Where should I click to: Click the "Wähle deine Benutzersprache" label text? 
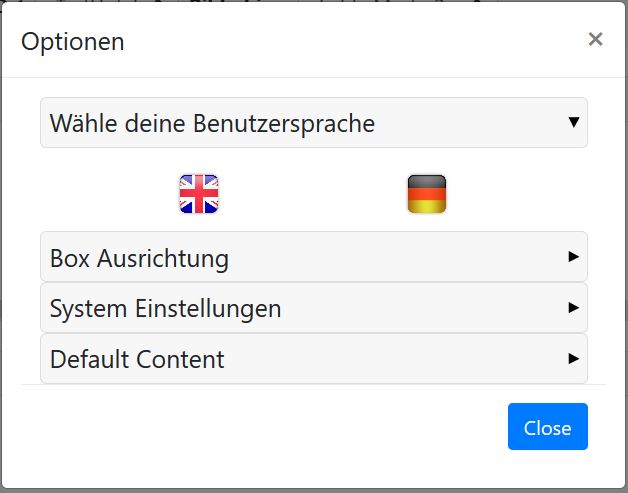pos(212,124)
